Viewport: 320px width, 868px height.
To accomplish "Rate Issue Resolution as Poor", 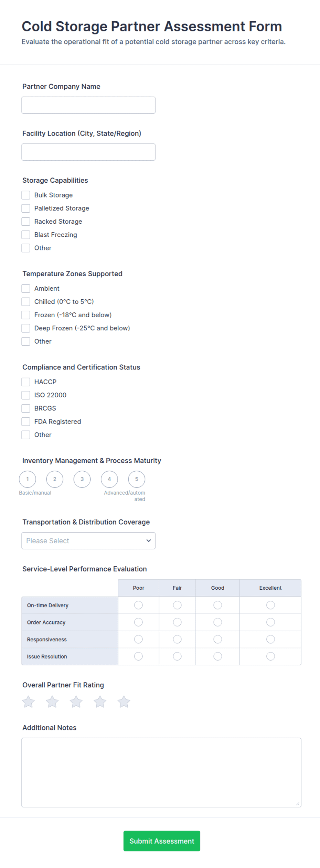I will (x=138, y=656).
